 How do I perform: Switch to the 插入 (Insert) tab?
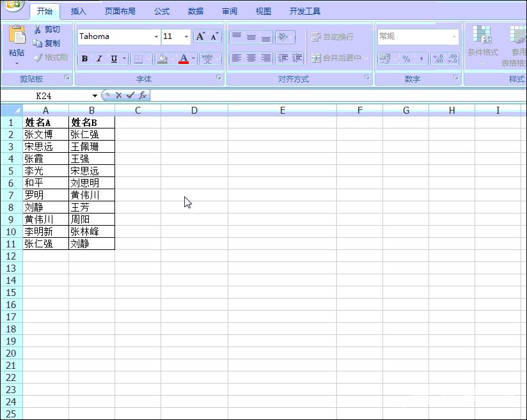(x=78, y=12)
